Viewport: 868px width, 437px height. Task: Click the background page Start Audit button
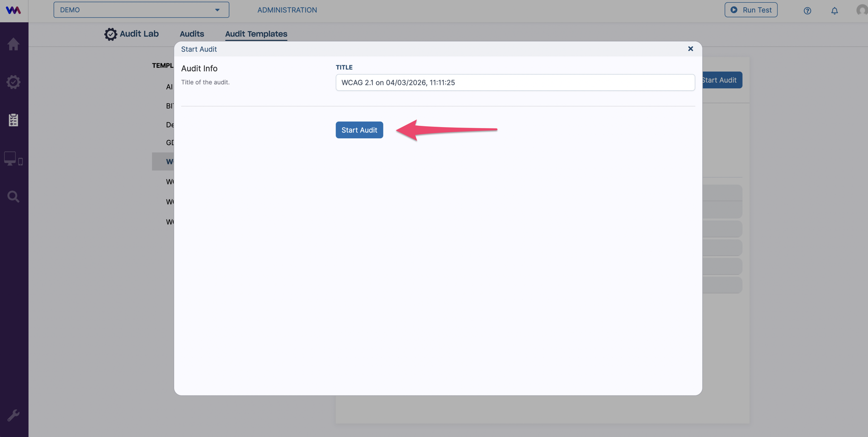pyautogui.click(x=722, y=80)
